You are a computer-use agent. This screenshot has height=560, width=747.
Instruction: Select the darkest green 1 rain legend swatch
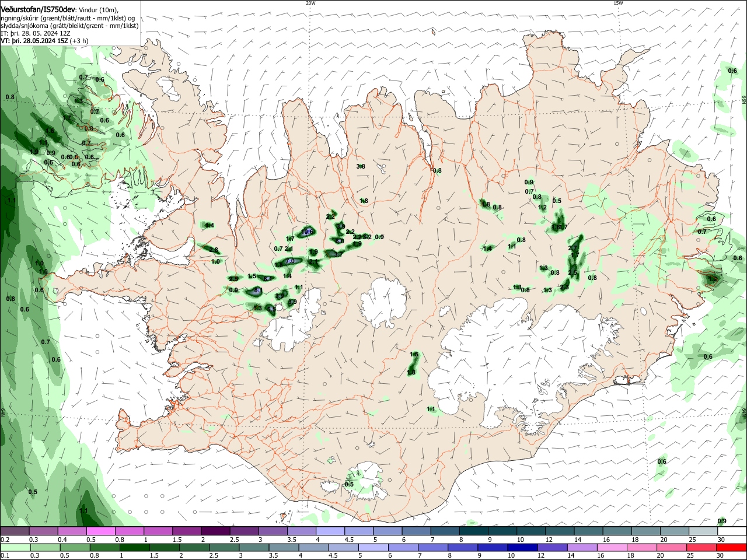[134, 548]
